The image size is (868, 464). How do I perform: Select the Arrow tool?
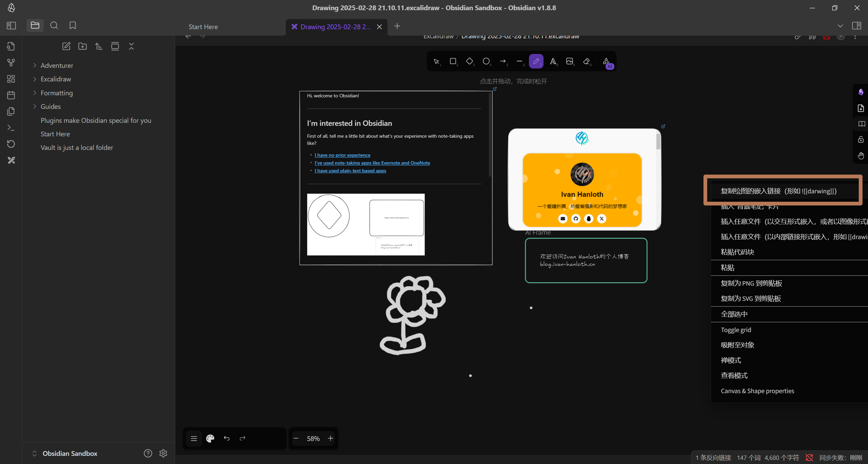(x=502, y=61)
